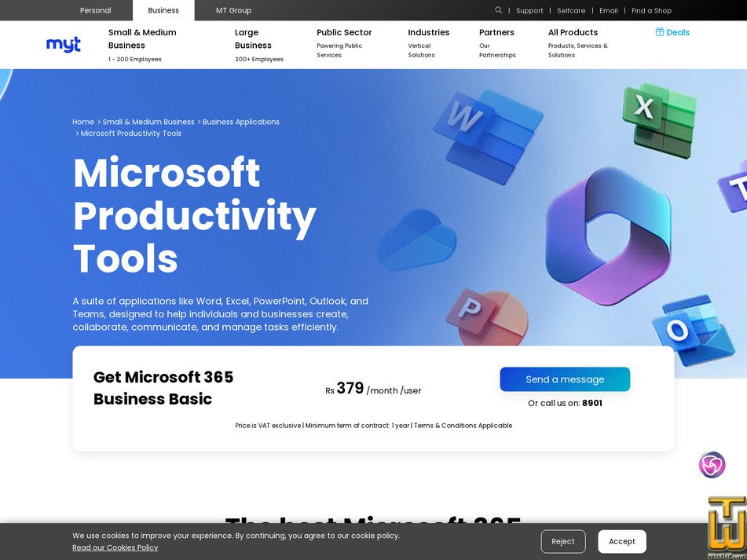Click the 200+ Employees subtitle
The width and height of the screenshot is (747, 560).
pos(259,59)
